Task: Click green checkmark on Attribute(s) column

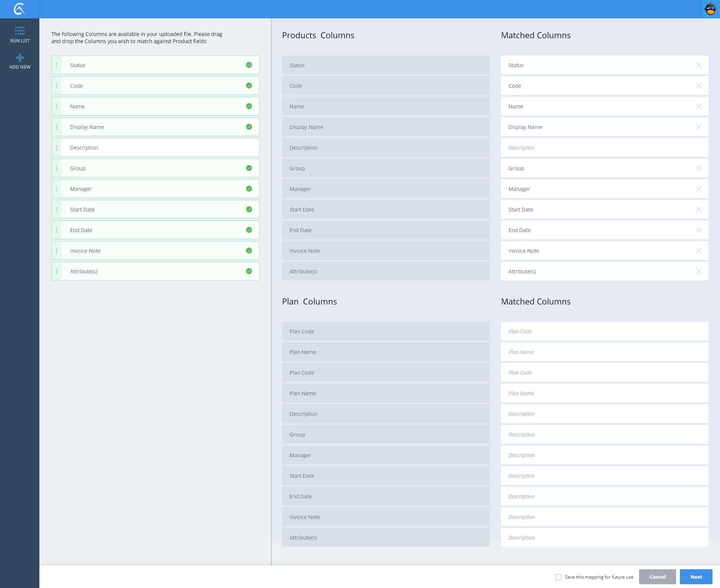Action: click(x=249, y=271)
